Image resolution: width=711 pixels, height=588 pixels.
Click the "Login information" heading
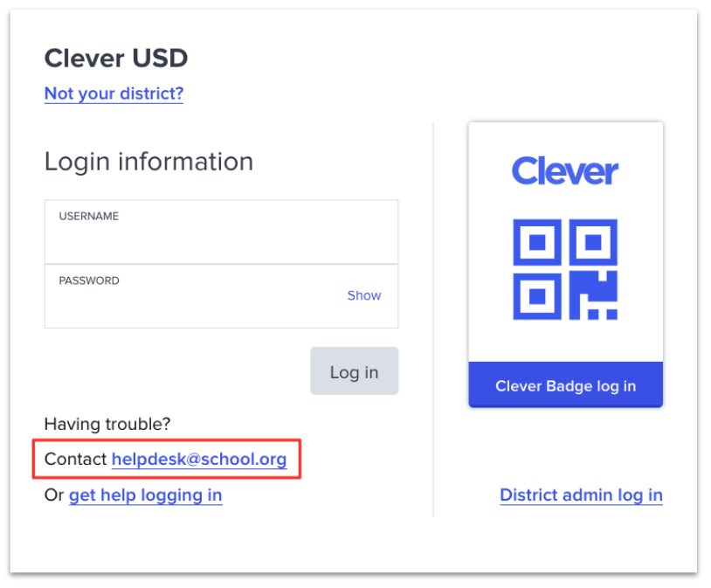pyautogui.click(x=148, y=162)
